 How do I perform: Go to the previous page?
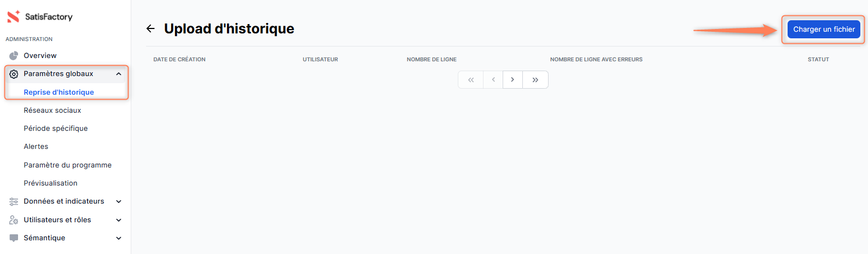point(493,80)
